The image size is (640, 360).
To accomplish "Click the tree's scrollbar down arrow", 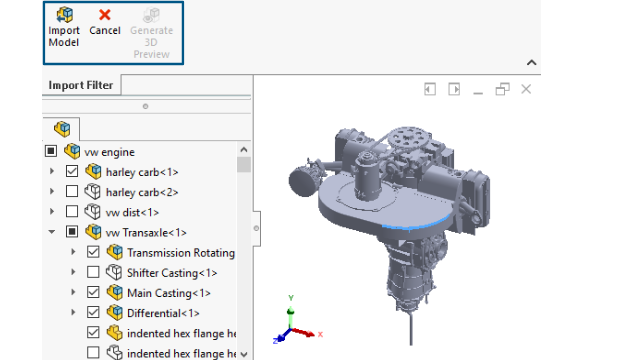I will 244,354.
